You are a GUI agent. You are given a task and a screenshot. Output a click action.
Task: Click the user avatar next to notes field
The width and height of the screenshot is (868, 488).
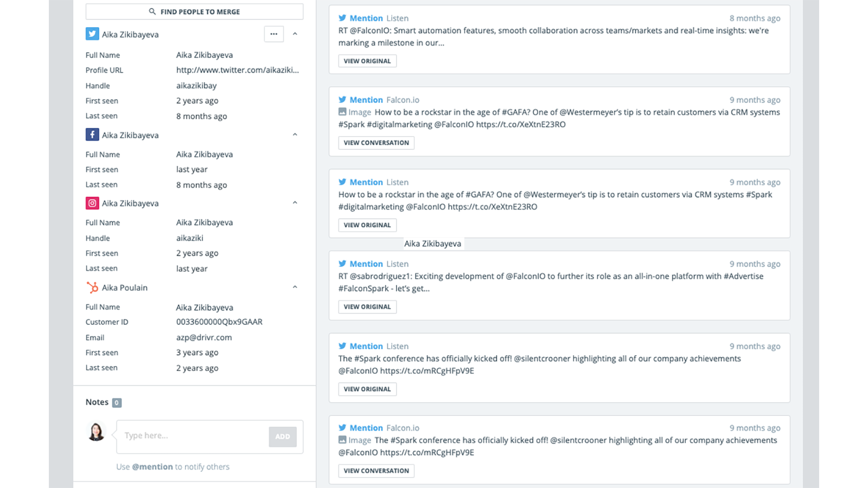[97, 432]
